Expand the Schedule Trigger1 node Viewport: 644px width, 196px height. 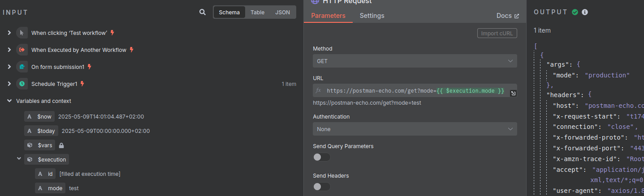[x=9, y=84]
